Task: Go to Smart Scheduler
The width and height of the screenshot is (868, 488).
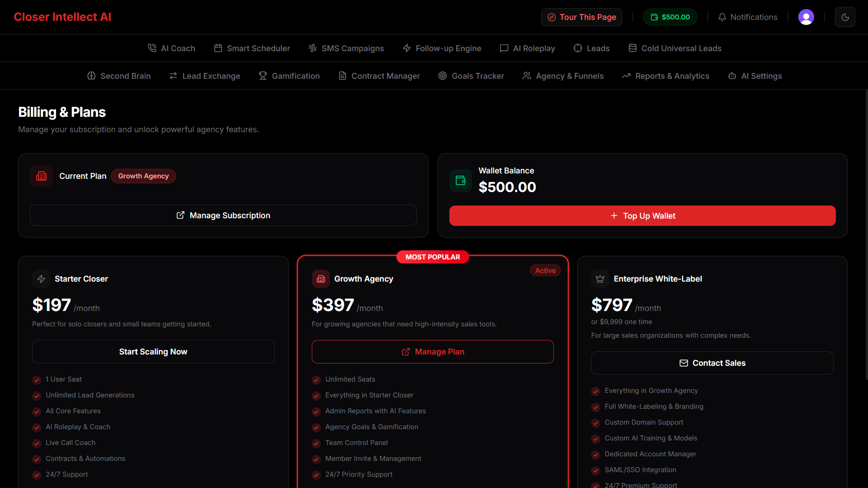Action: pos(252,48)
